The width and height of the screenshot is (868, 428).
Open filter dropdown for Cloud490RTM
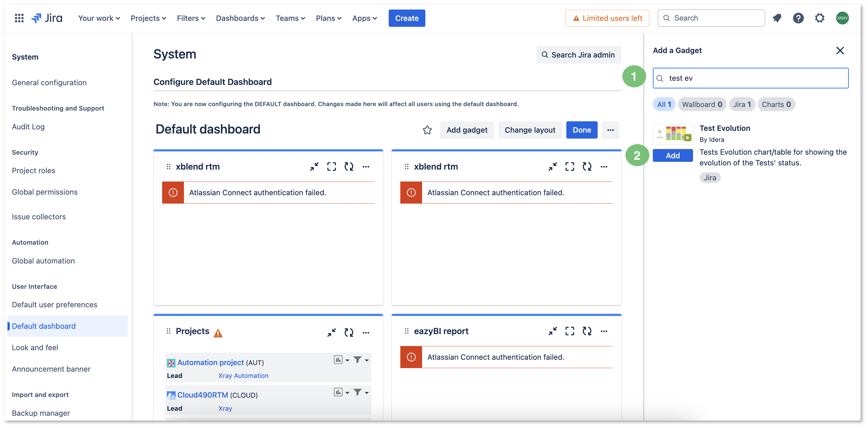(361, 392)
